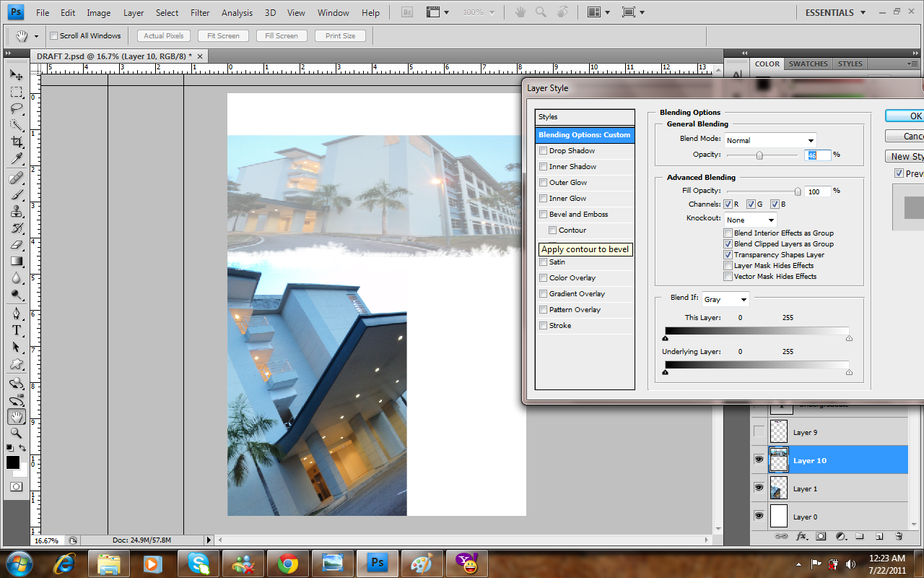
Task: Show Layer 9 via its visibility box
Action: 759,432
